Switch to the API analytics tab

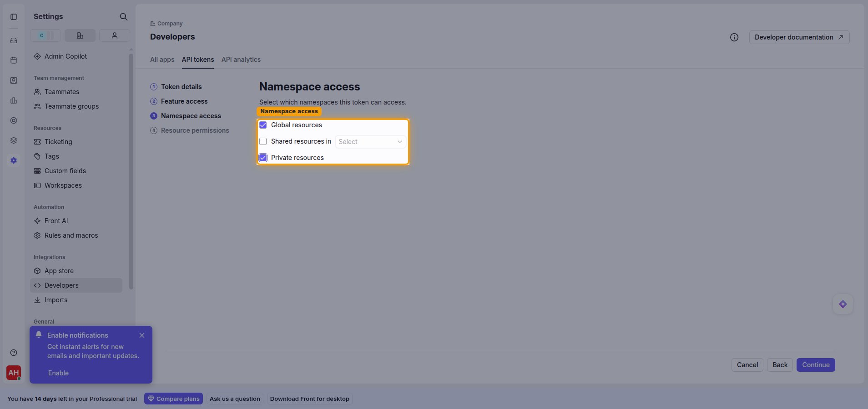[x=241, y=60]
